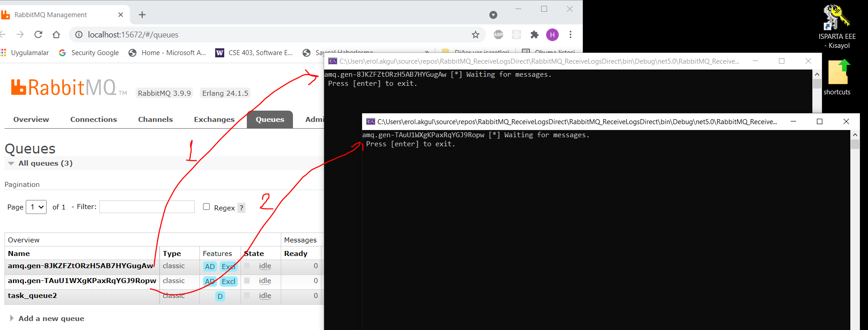
Task: Open the AdBlock Plus extension icon
Action: (498, 35)
